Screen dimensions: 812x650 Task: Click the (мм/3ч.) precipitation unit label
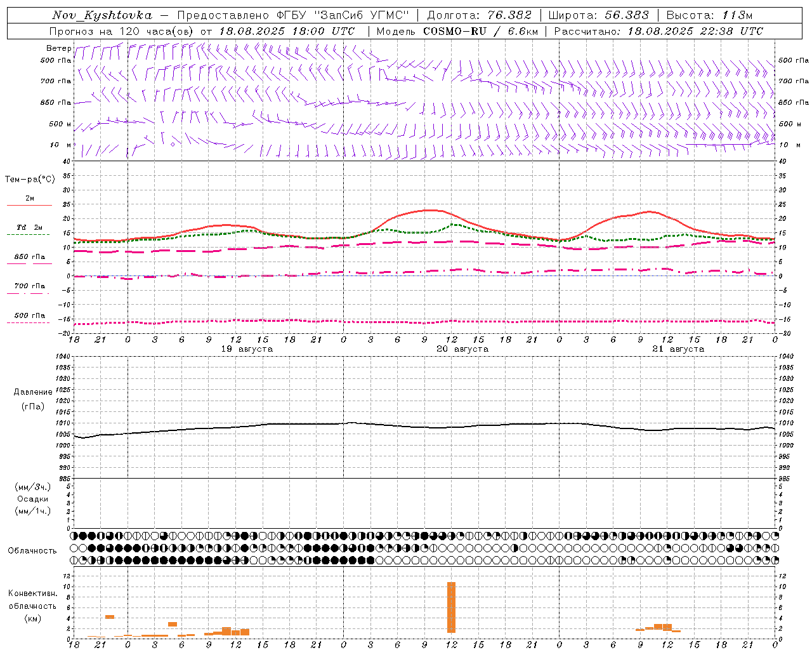(33, 487)
